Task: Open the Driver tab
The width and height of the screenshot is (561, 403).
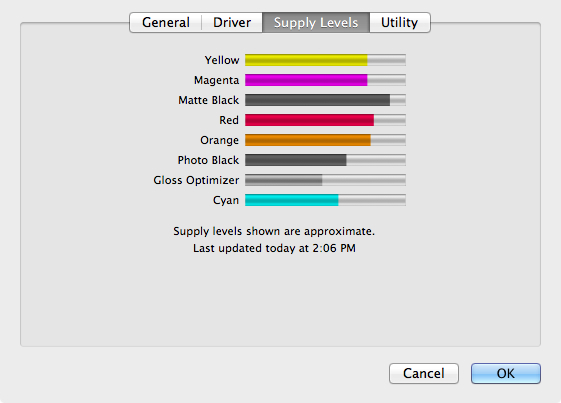Action: point(232,23)
